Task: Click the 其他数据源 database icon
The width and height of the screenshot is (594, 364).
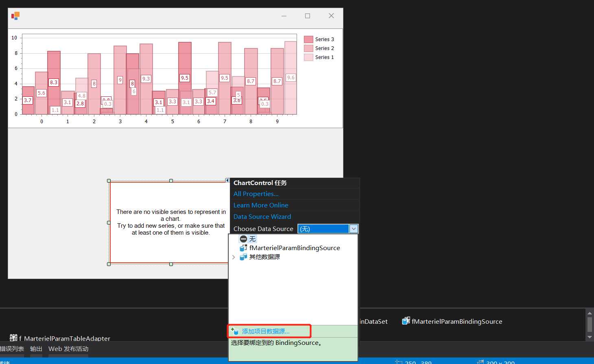Action: click(243, 257)
